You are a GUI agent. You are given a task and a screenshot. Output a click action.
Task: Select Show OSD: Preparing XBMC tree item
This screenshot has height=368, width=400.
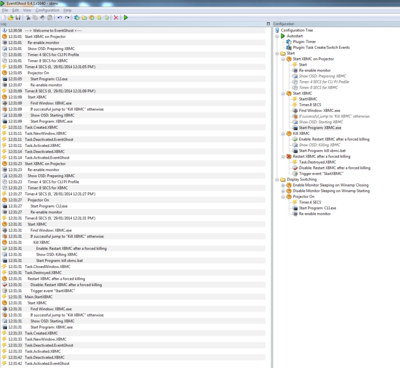[x=323, y=76]
